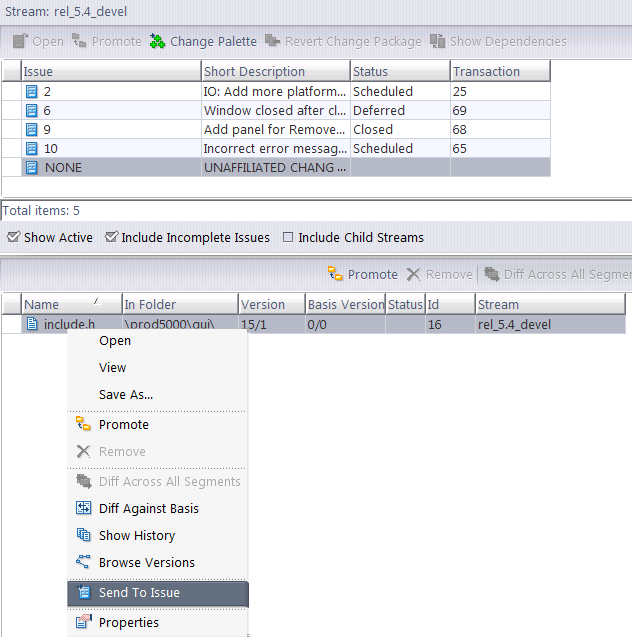Click the Diff Against Basis menu icon
Viewport: 632px width, 637px height.
pos(84,508)
